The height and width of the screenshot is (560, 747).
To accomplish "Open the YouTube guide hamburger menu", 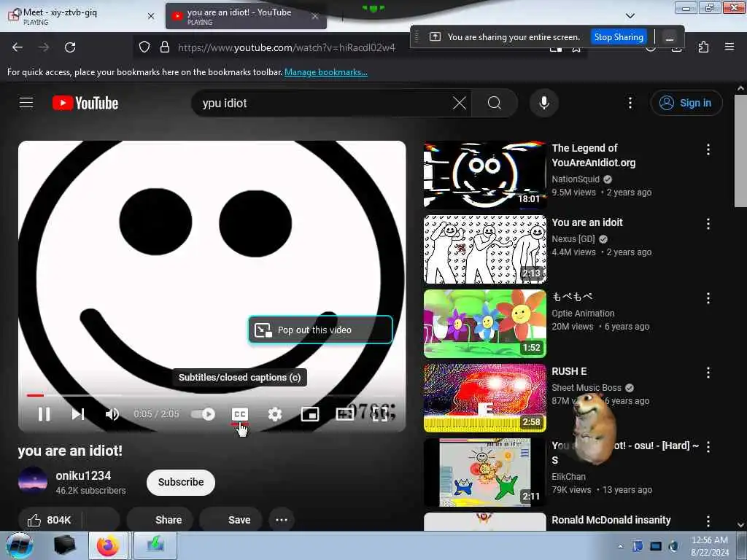I will [26, 103].
